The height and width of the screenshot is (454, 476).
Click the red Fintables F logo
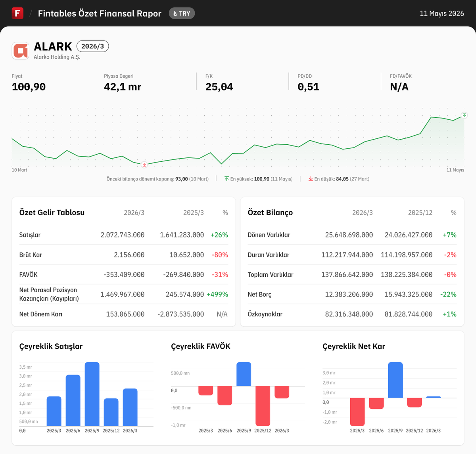pyautogui.click(x=17, y=13)
